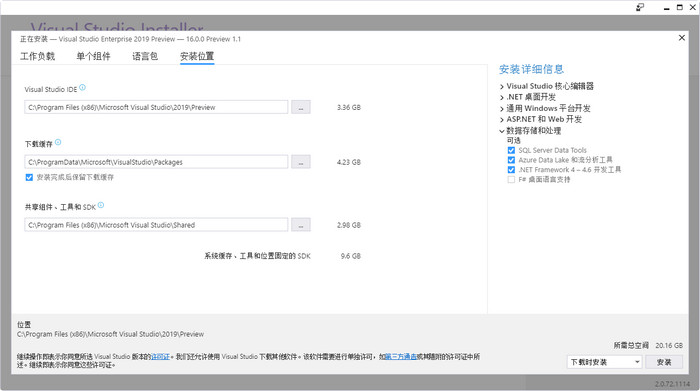
Task: Click the location path text at the bottom
Action: click(x=110, y=334)
